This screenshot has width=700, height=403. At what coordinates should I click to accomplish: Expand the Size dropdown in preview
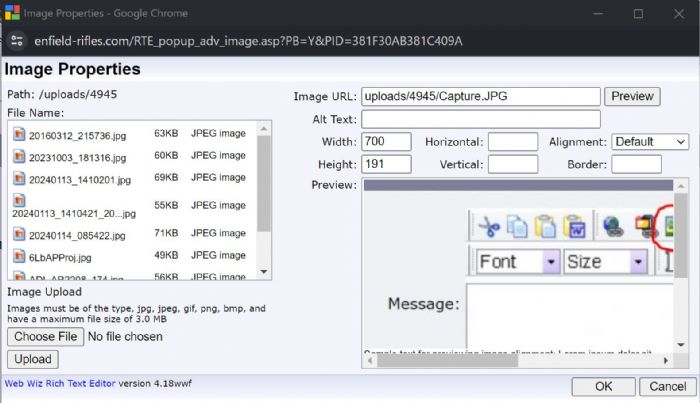[x=638, y=262]
